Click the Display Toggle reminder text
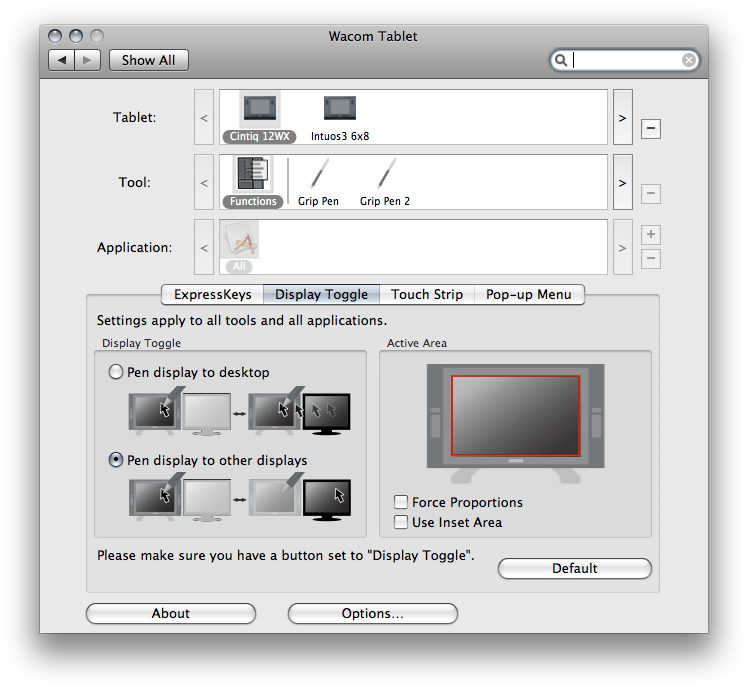Image resolution: width=748 pixels, height=688 pixels. (x=286, y=555)
